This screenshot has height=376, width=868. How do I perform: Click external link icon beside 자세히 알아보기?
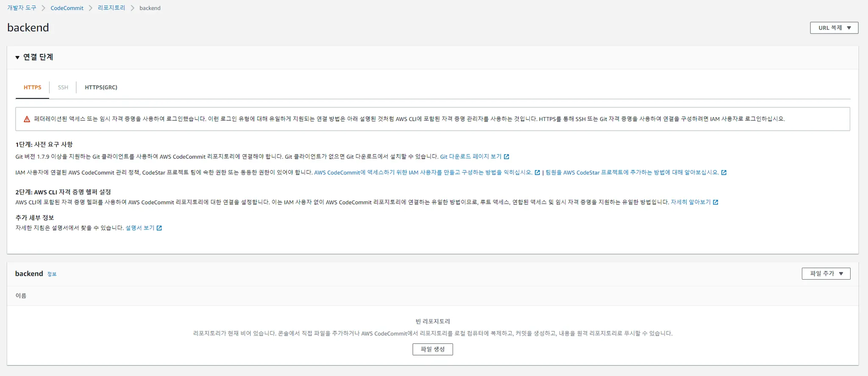pos(715,202)
